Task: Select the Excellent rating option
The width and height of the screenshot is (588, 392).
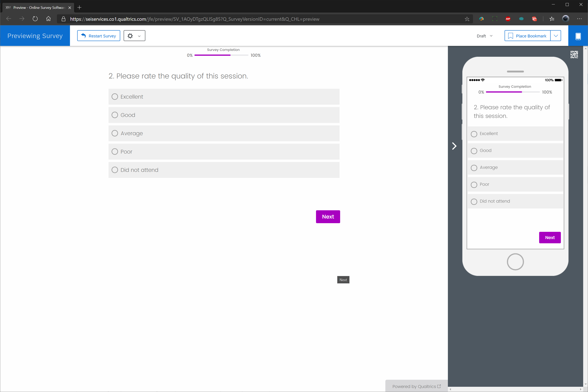Action: pyautogui.click(x=115, y=97)
